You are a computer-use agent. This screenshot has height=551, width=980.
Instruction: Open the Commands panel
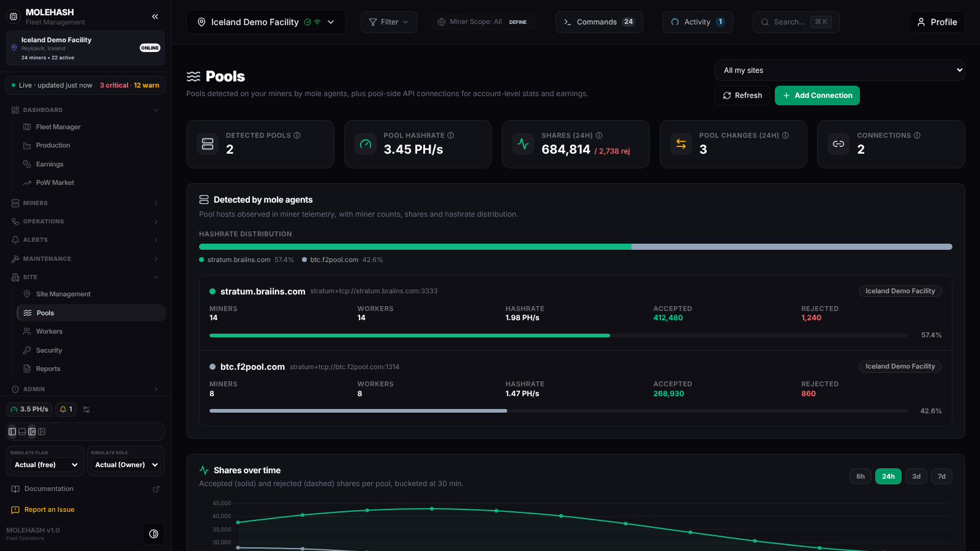[x=599, y=22]
